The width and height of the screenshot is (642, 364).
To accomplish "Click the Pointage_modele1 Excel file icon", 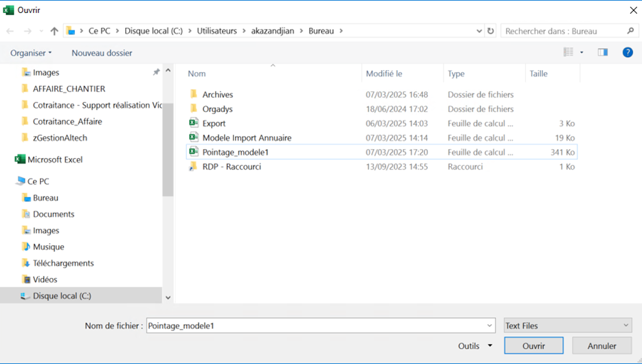I will click(194, 152).
